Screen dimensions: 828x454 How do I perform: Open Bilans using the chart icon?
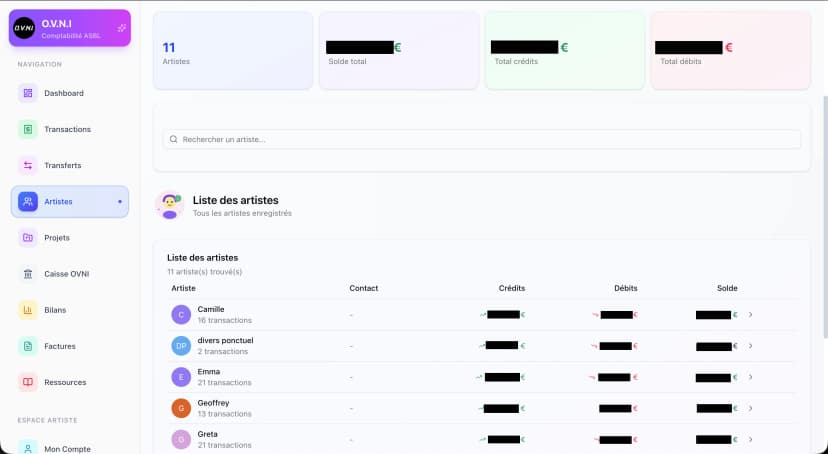pyautogui.click(x=28, y=310)
